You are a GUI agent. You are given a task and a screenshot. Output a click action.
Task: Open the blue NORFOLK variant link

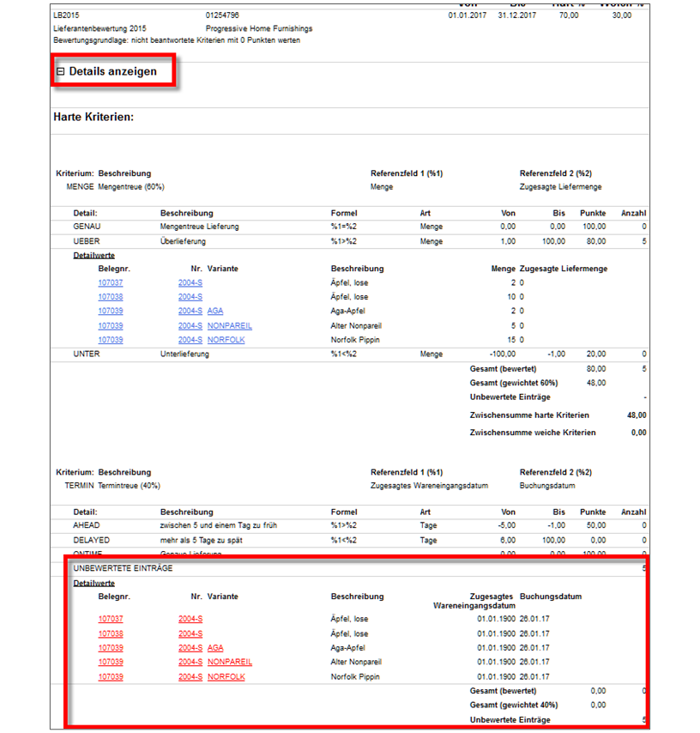pyautogui.click(x=226, y=340)
